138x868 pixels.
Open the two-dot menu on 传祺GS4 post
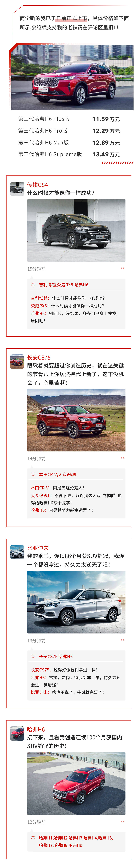click(x=122, y=268)
